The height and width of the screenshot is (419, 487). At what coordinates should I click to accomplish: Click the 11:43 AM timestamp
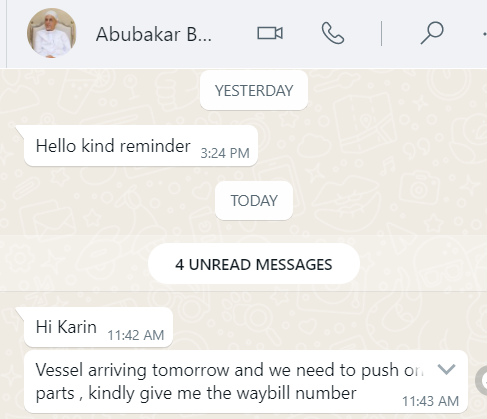point(430,401)
